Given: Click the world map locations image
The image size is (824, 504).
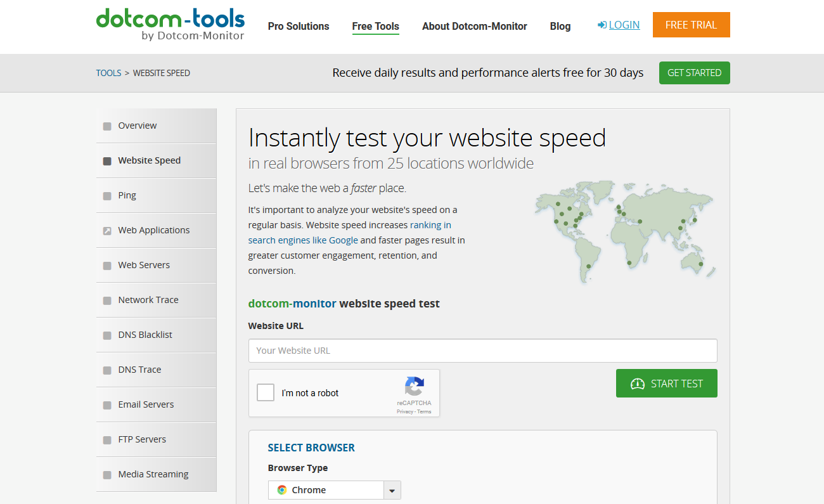Looking at the screenshot, I should [x=626, y=232].
